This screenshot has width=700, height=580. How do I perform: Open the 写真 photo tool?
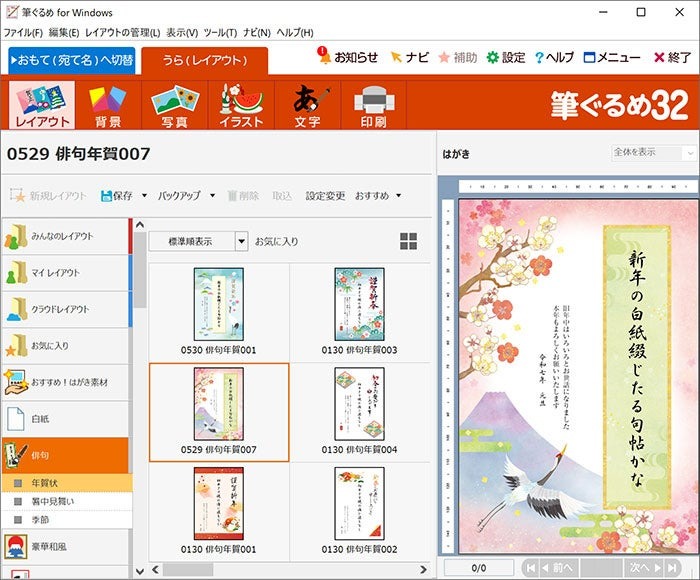[175, 105]
